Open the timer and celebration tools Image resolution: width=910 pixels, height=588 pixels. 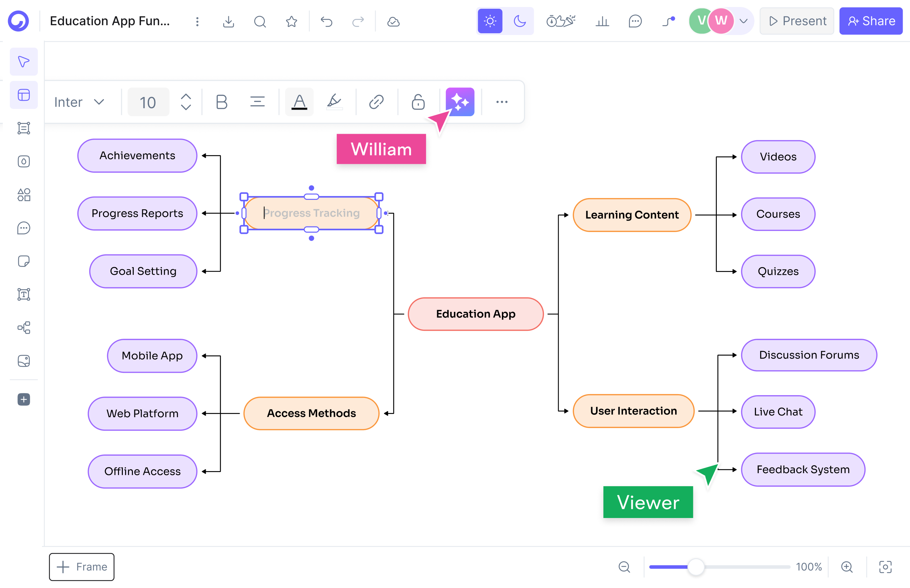pos(561,21)
